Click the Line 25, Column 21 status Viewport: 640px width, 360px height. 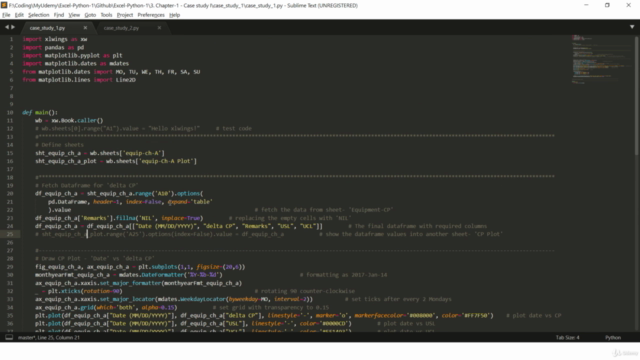(58, 338)
